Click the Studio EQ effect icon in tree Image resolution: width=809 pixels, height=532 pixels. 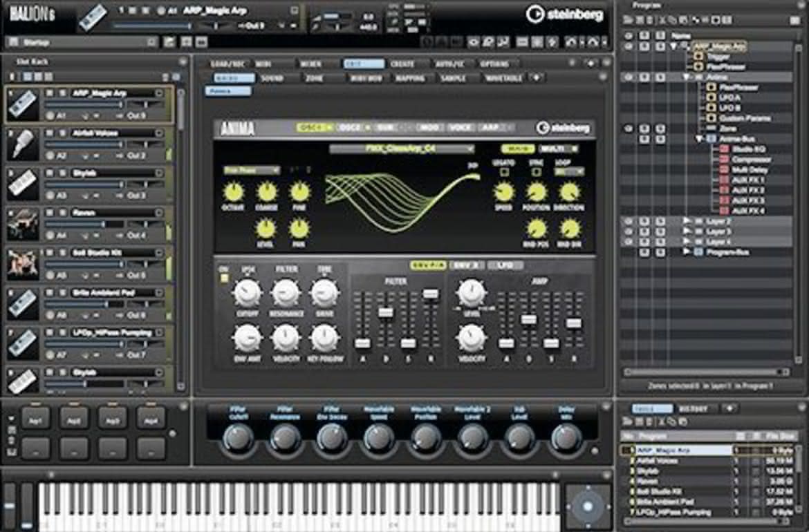pyautogui.click(x=724, y=149)
